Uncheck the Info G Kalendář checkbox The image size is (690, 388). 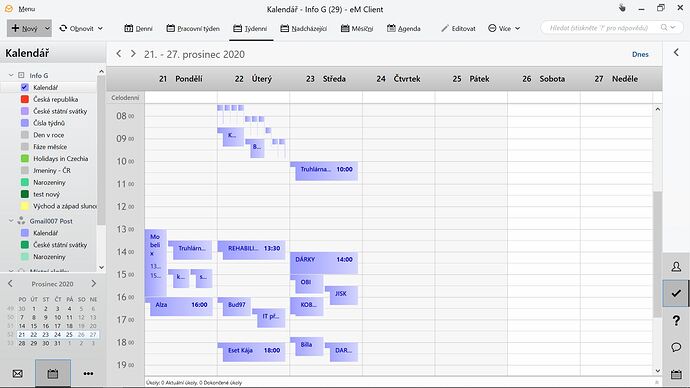click(x=25, y=87)
